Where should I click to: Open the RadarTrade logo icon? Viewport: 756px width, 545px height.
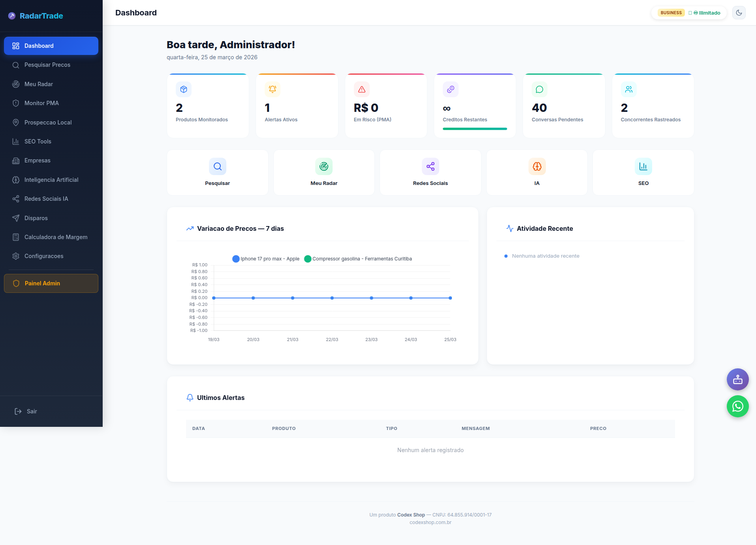tap(11, 16)
